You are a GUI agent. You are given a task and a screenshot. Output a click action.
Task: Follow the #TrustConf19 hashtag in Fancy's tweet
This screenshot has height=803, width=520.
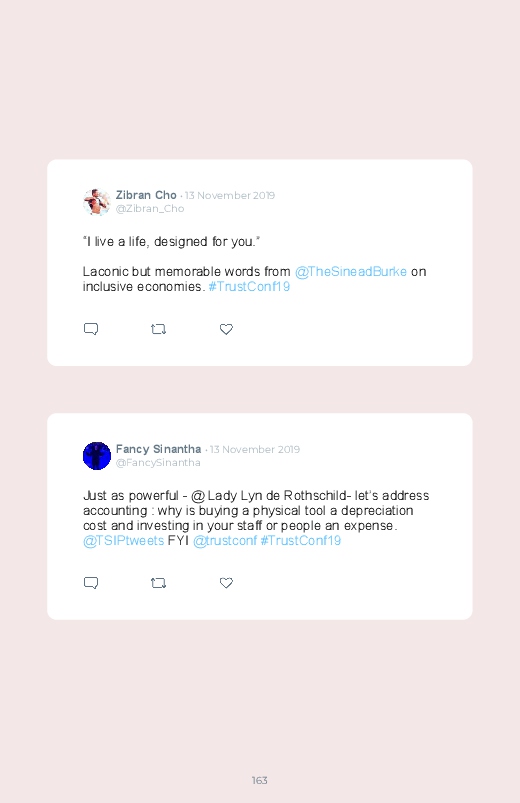pos(301,540)
